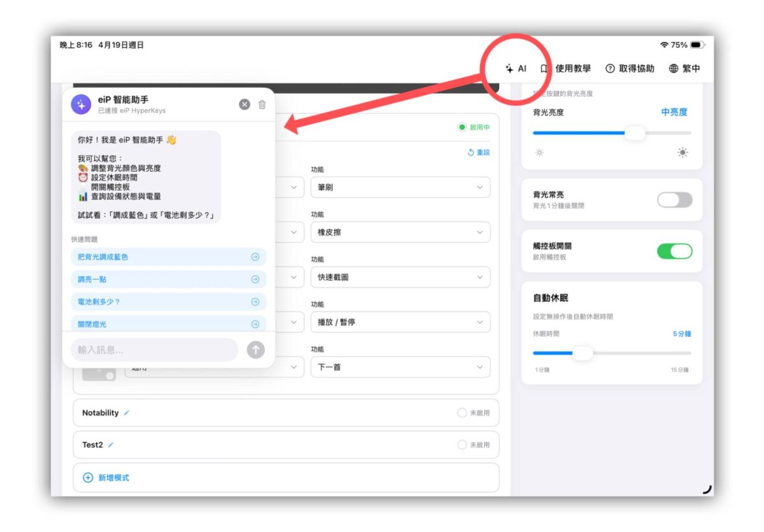Screen dimensions: 764x532
Task: Select the Test2 mode row
Action: pos(286,445)
